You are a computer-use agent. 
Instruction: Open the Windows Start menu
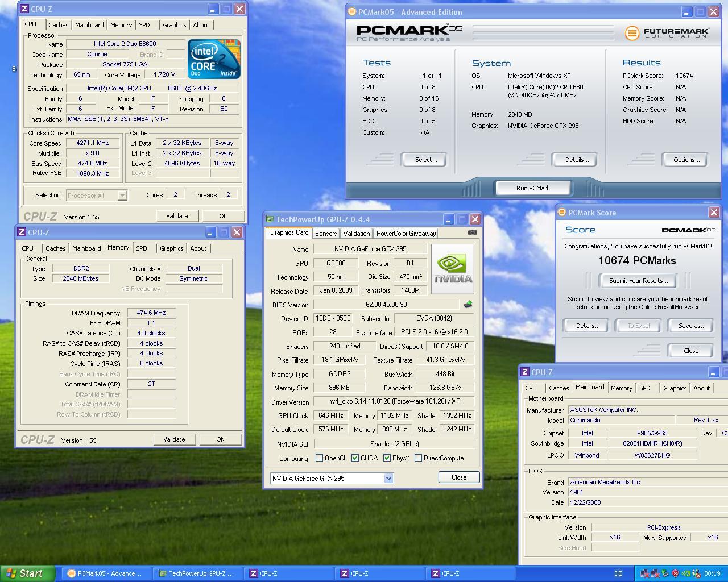27,573
